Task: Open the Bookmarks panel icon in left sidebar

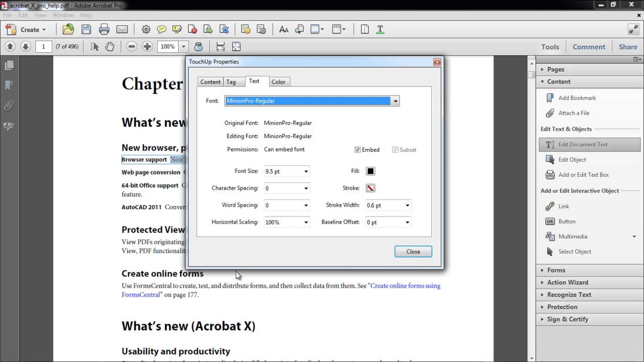Action: click(x=9, y=85)
